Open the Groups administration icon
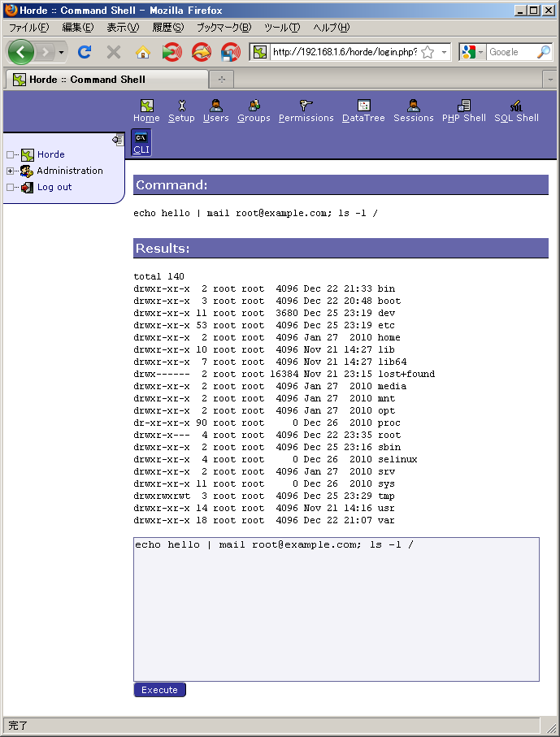The image size is (560, 737). point(254,106)
